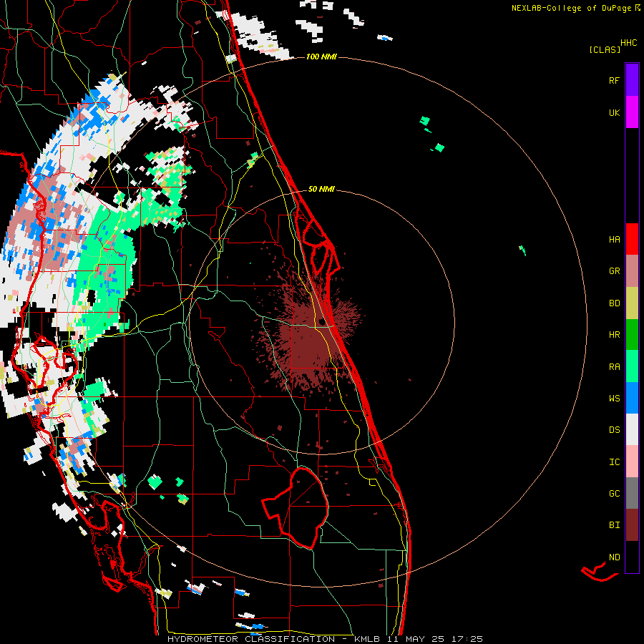The image size is (644, 644).
Task: Pick the RA light green swatch
Action: pyautogui.click(x=632, y=366)
